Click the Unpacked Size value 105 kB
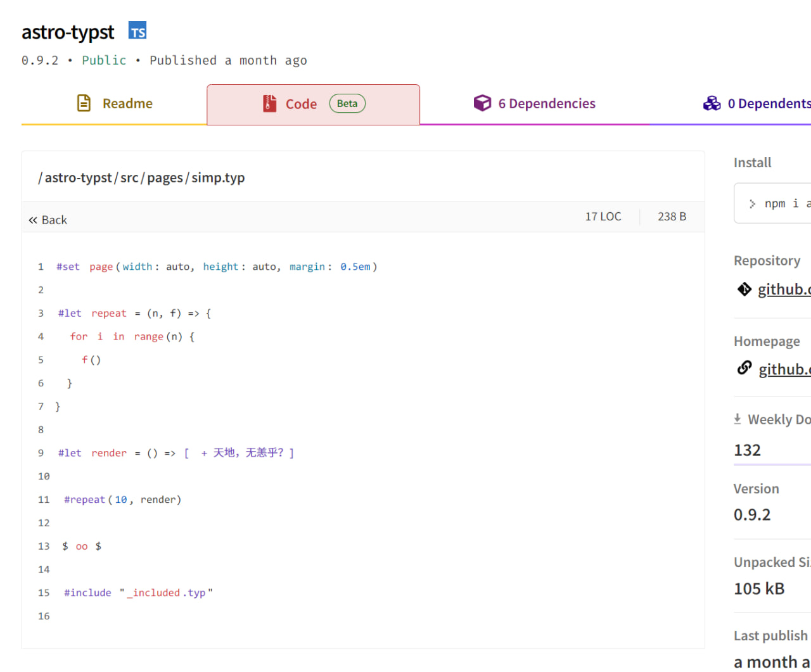Viewport: 811px width, 672px height. [759, 588]
